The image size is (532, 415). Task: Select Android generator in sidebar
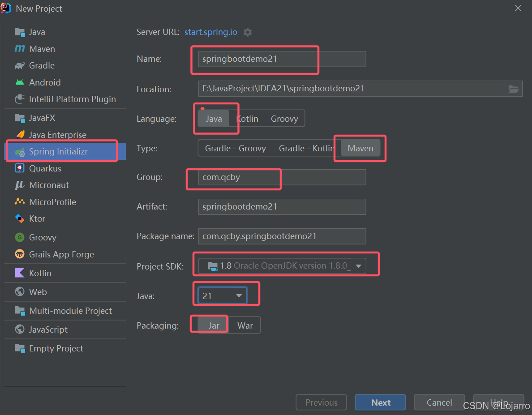click(65, 82)
